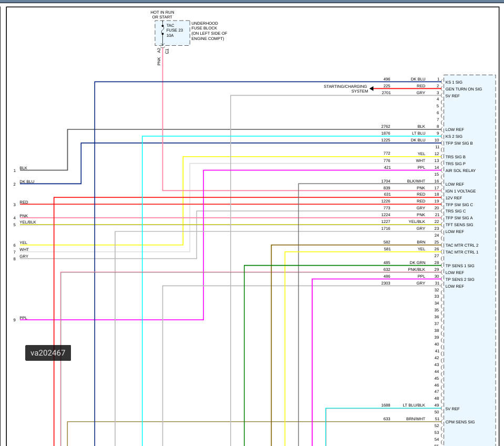Select circuit number 2303 GRY

coord(386,283)
